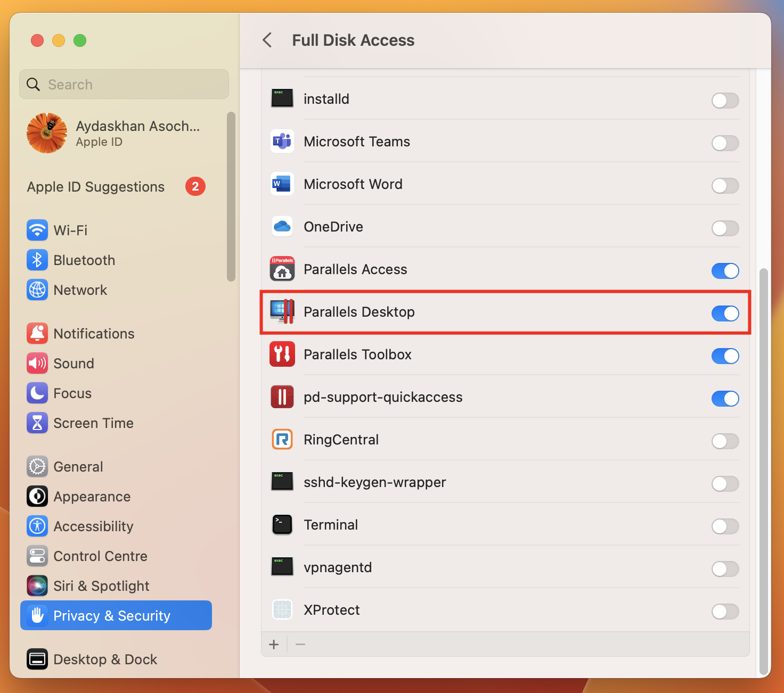Screen dimensions: 784x693
Task: Click the XProtect app icon
Action: pyautogui.click(x=282, y=610)
